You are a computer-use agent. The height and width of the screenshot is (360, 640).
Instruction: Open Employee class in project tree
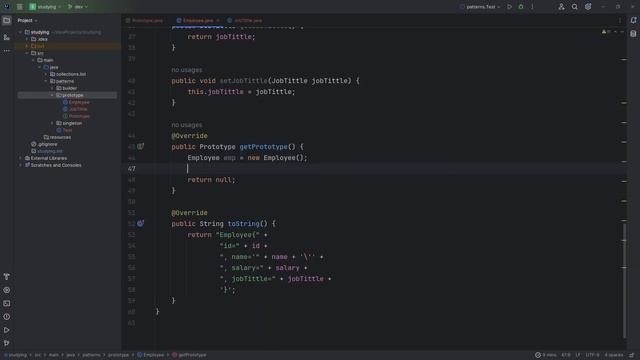tap(79, 102)
